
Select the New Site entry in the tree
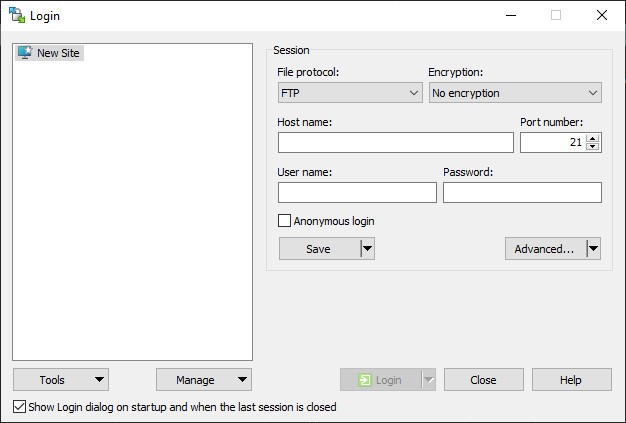(49, 53)
